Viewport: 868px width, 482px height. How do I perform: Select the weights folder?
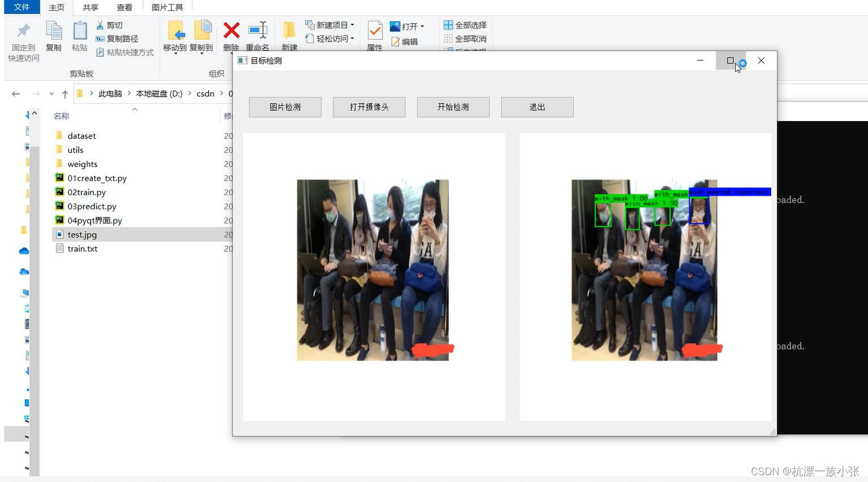coord(82,164)
